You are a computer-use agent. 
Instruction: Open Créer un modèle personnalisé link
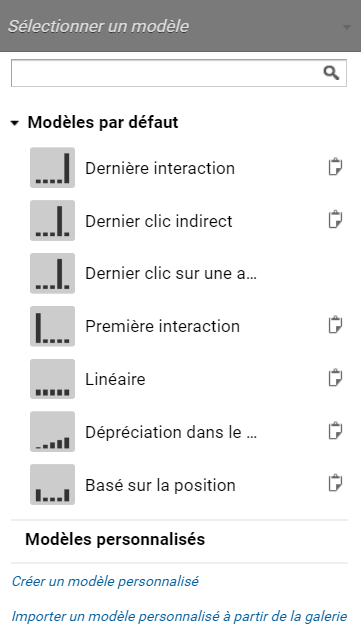click(x=105, y=581)
